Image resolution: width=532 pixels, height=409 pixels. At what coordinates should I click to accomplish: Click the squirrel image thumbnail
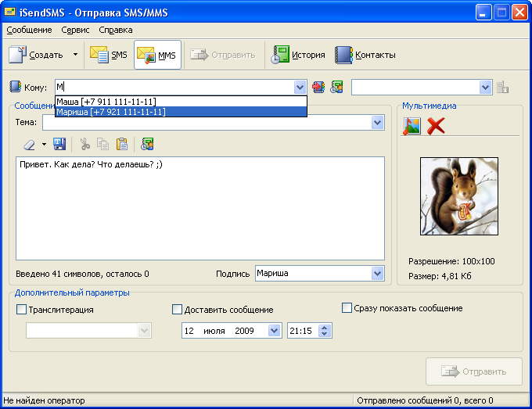click(x=459, y=196)
